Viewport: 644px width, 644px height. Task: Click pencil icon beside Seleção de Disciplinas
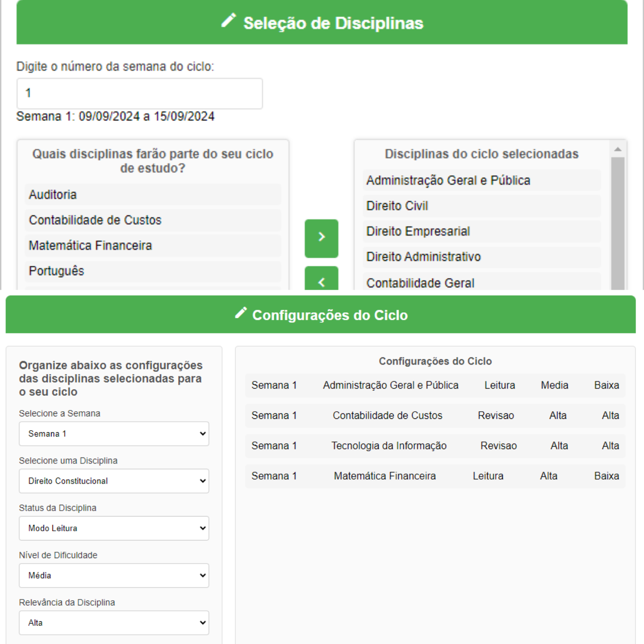tap(229, 21)
